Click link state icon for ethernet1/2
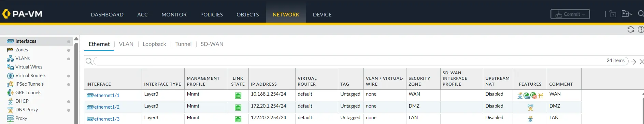This screenshot has height=124, width=644. tap(238, 108)
